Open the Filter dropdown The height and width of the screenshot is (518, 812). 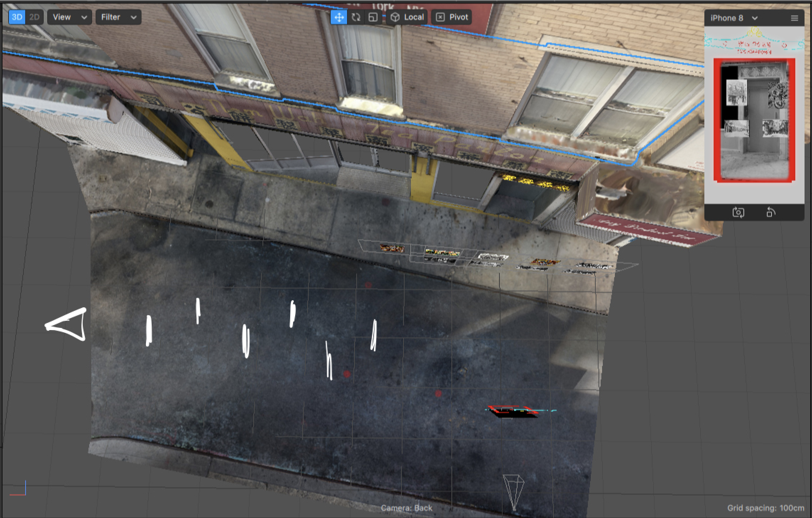coord(118,17)
